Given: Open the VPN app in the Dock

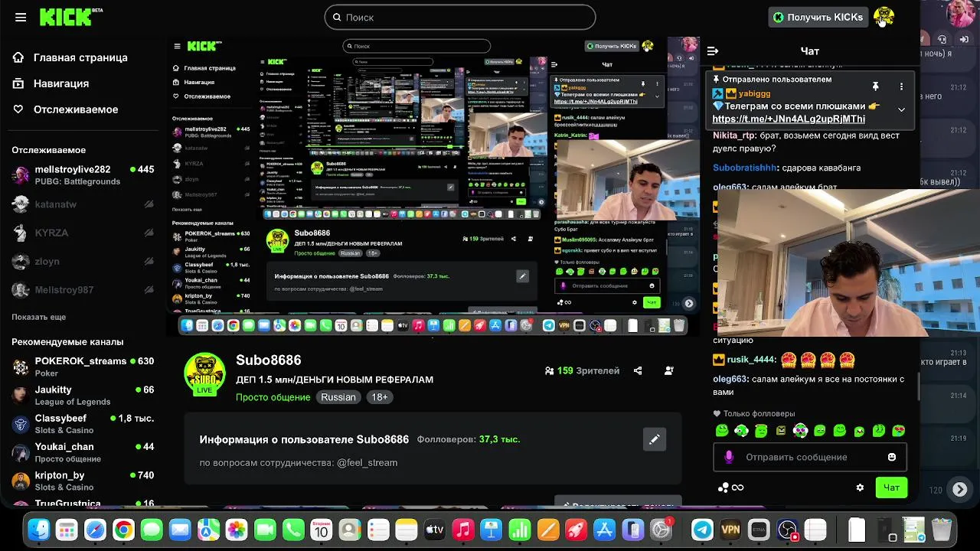Looking at the screenshot, I should point(730,530).
